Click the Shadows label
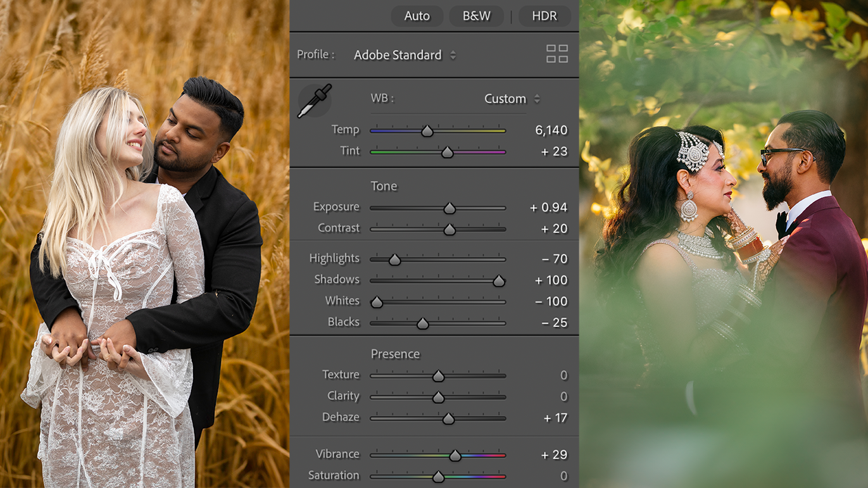 click(337, 279)
